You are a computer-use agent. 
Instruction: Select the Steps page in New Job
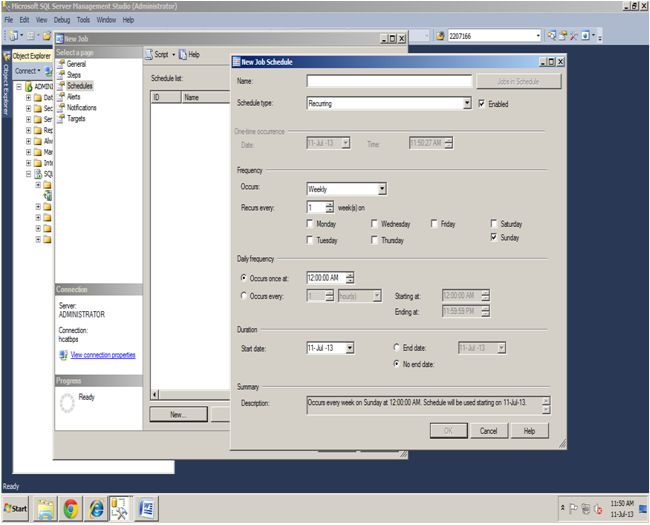point(74,75)
